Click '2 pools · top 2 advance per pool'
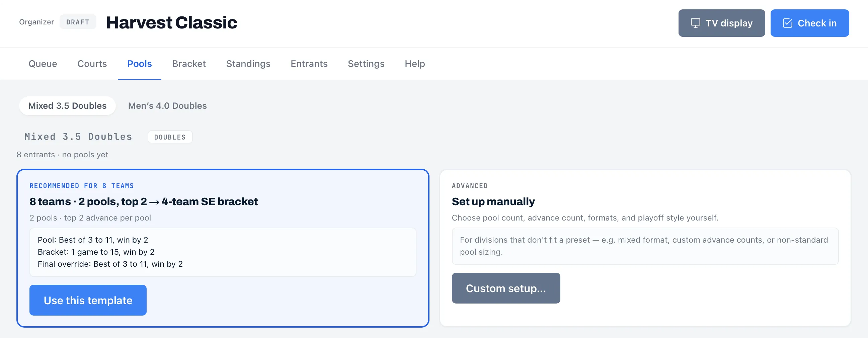This screenshot has height=338, width=868. (x=90, y=218)
